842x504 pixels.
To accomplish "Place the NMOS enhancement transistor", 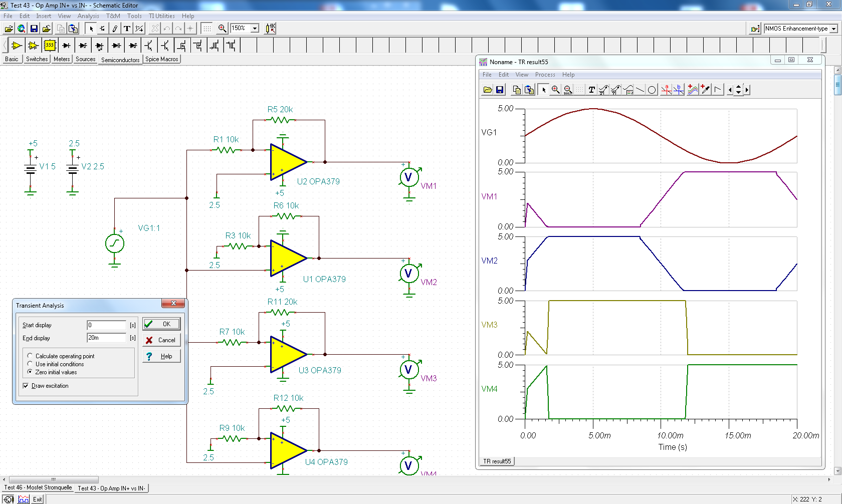I will (x=182, y=46).
